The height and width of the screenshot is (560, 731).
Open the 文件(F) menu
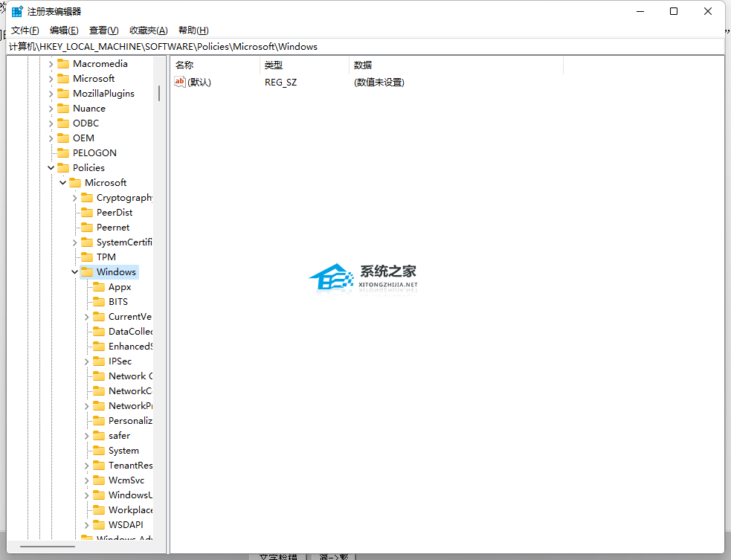point(25,30)
